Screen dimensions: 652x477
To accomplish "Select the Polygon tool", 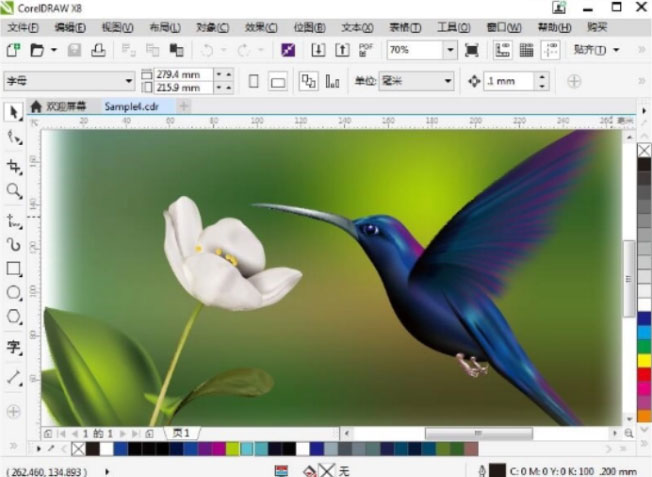I will pyautogui.click(x=14, y=316).
